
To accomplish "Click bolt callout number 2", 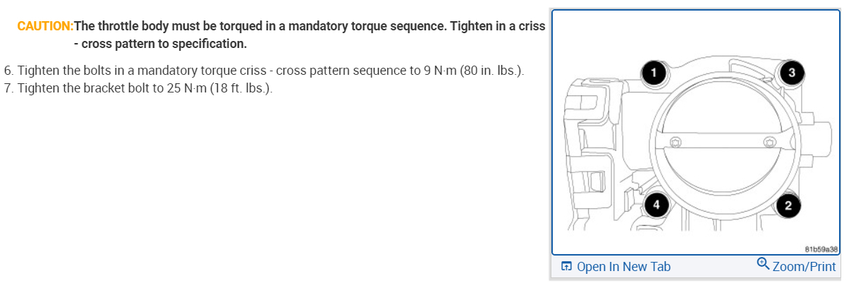I will (x=788, y=205).
